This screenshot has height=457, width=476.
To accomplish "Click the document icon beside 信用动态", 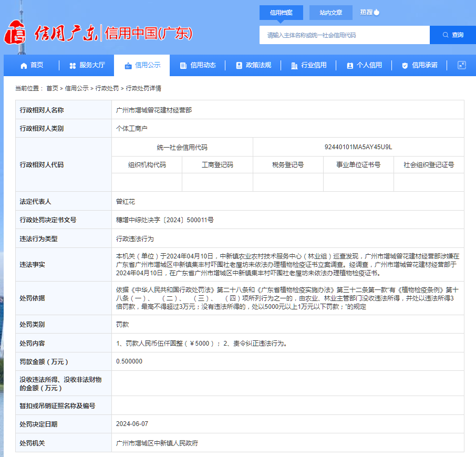I will click(x=183, y=65).
